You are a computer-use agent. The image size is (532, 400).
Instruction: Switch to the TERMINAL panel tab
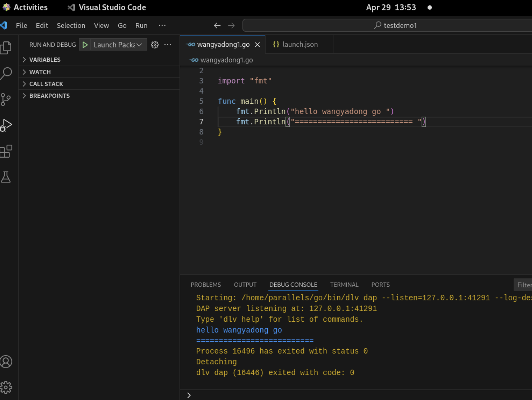(x=344, y=285)
